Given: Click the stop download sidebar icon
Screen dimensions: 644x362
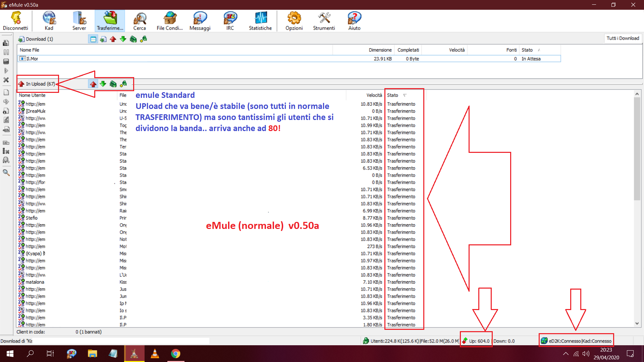Looking at the screenshot, I should (6, 61).
